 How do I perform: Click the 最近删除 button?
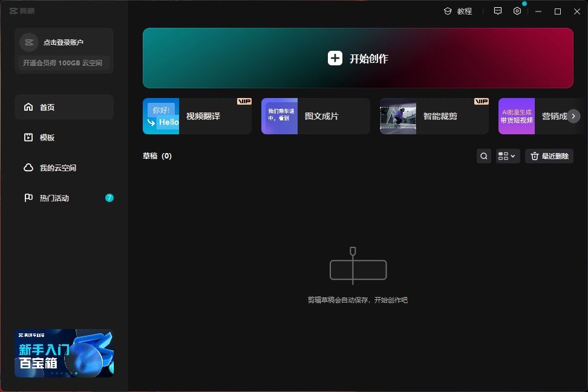[549, 156]
